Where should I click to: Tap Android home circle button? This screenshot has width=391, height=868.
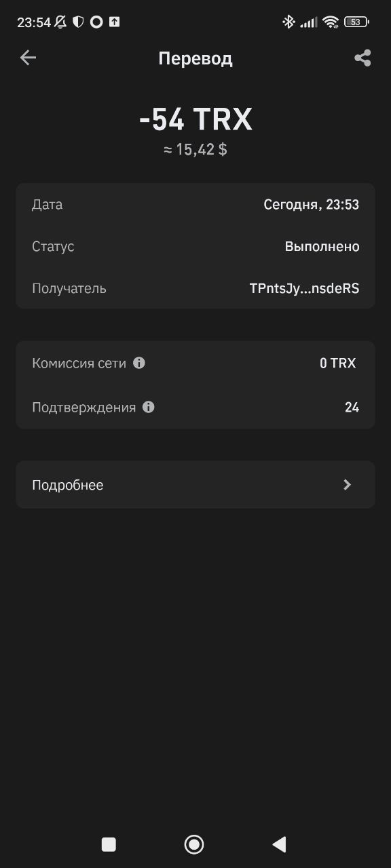pyautogui.click(x=194, y=844)
